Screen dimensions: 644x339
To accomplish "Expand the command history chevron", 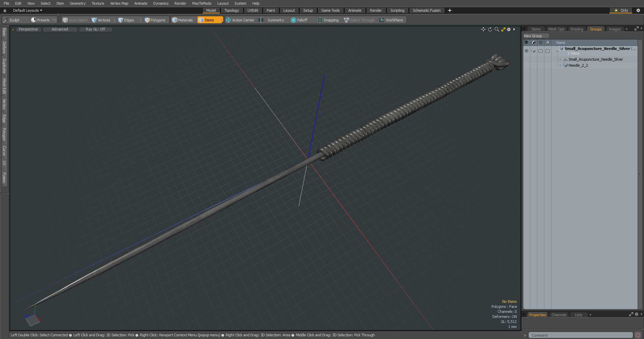I will click(525, 335).
